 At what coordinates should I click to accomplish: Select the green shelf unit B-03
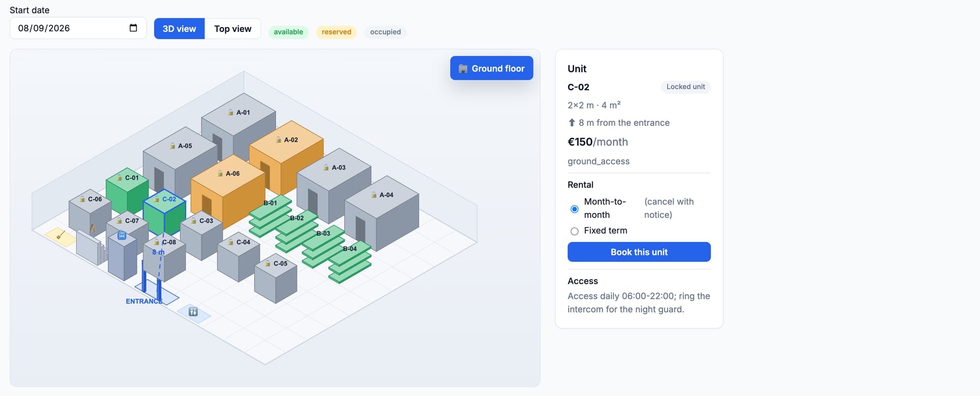tap(323, 246)
